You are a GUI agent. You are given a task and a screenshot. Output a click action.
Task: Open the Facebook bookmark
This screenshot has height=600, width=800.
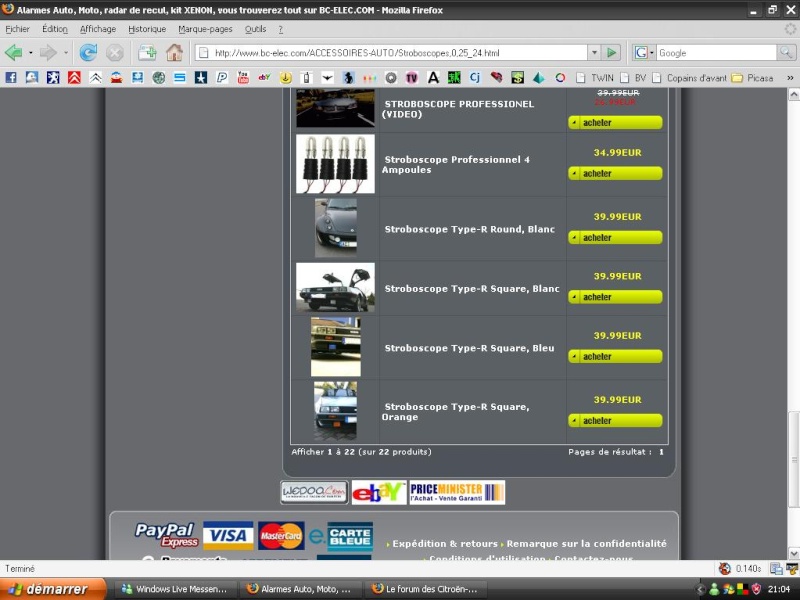(x=11, y=78)
